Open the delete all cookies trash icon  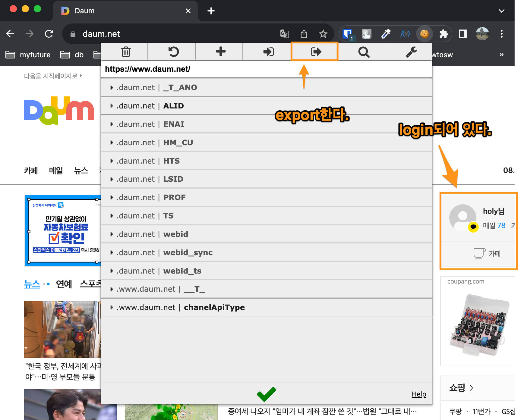(126, 52)
